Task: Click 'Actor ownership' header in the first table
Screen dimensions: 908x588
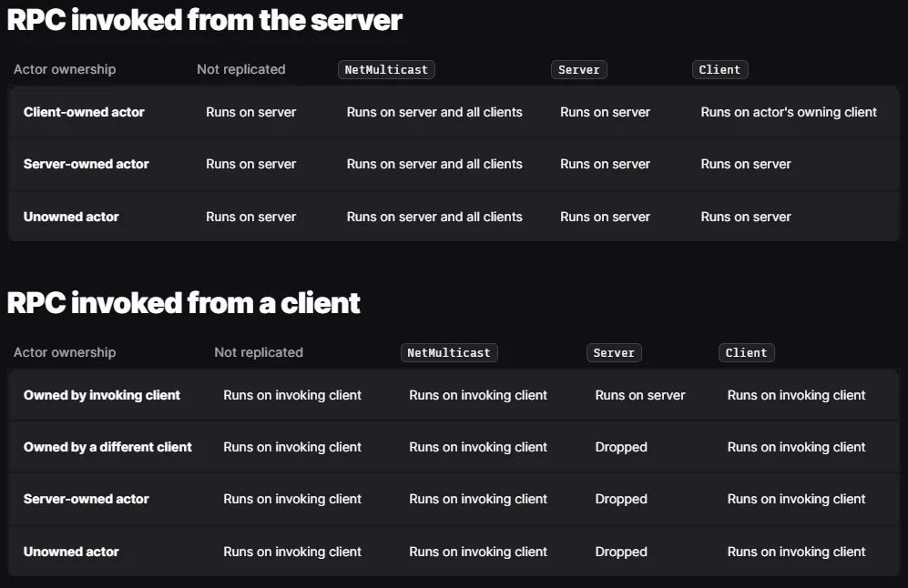Action: click(x=65, y=69)
